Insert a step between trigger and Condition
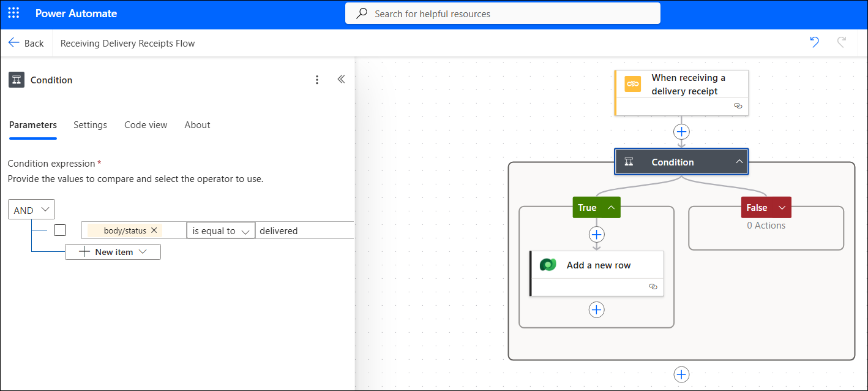This screenshot has height=391, width=868. point(681,132)
